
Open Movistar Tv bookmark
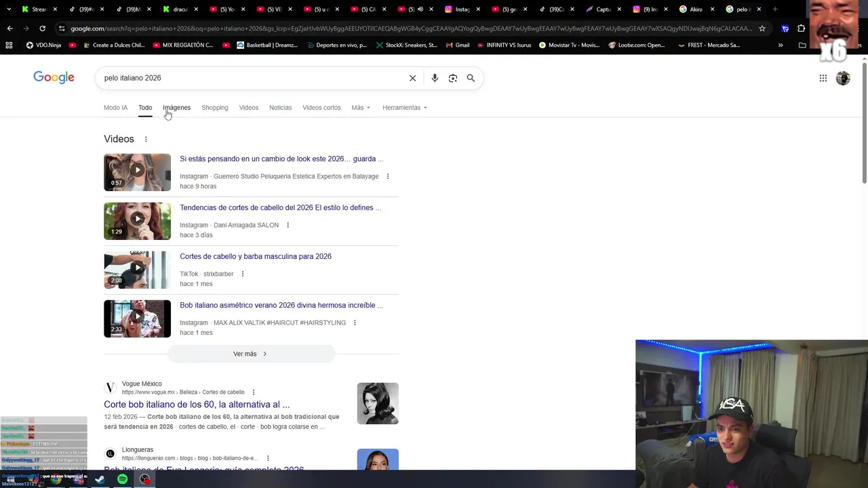(x=570, y=45)
